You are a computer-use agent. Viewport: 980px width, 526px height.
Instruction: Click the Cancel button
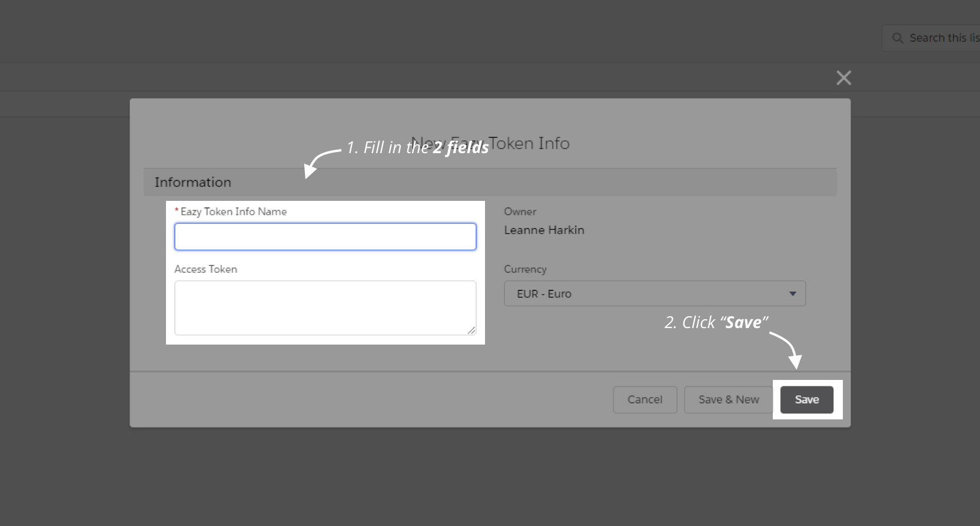click(x=645, y=399)
